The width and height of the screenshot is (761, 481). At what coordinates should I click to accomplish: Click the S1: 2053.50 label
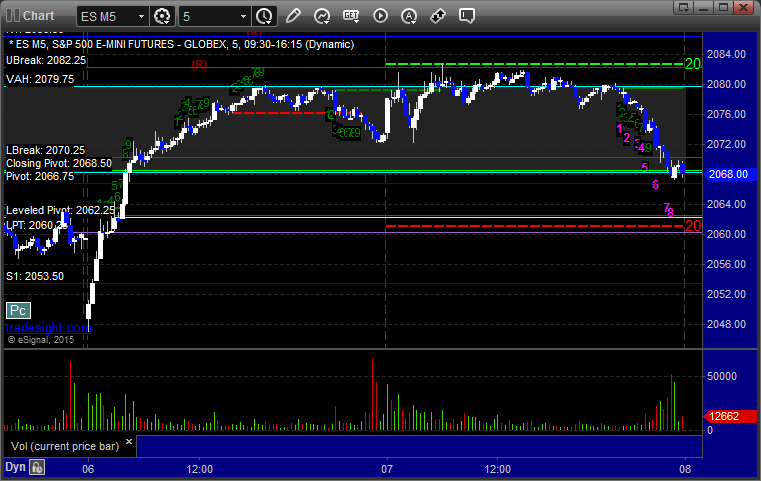(x=34, y=276)
